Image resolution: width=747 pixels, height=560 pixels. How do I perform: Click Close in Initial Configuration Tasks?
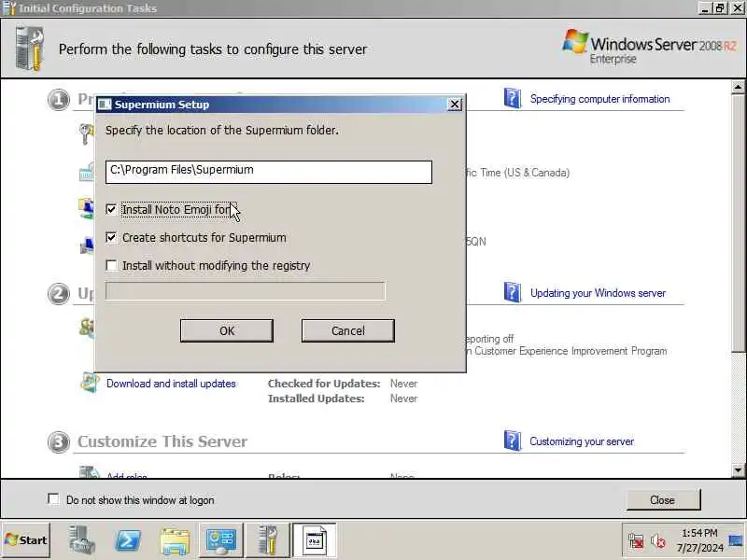click(663, 500)
